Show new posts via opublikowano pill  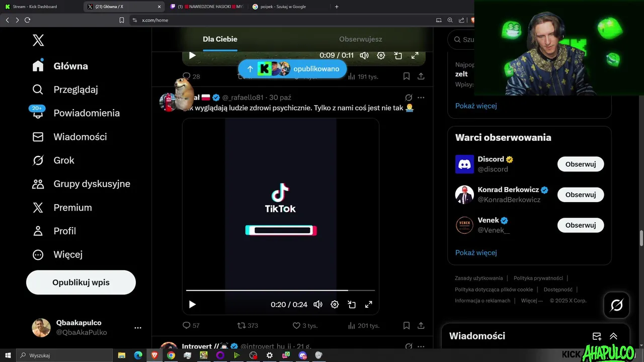point(292,69)
